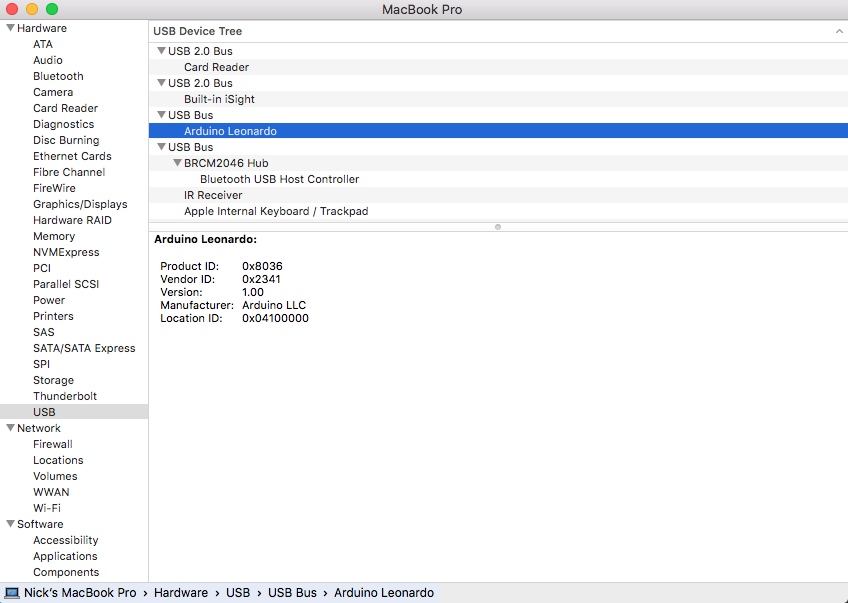Select Locations under Network
The height and width of the screenshot is (603, 848).
pyautogui.click(x=58, y=460)
